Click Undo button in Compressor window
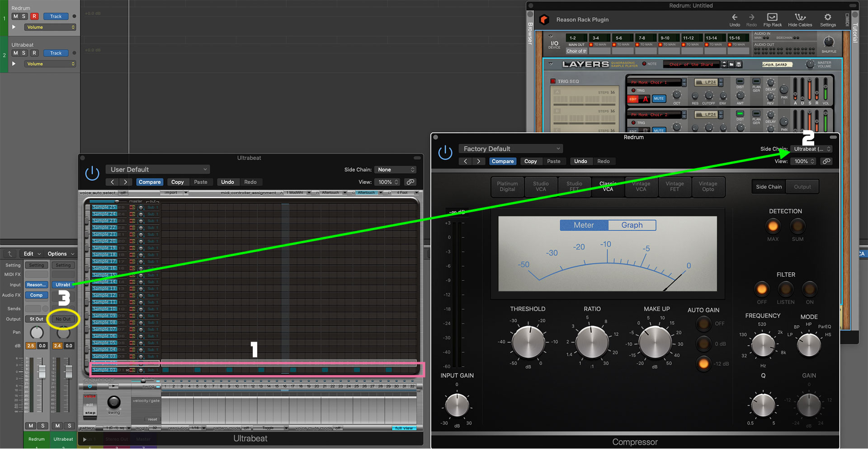The height and width of the screenshot is (449, 868). click(x=580, y=161)
